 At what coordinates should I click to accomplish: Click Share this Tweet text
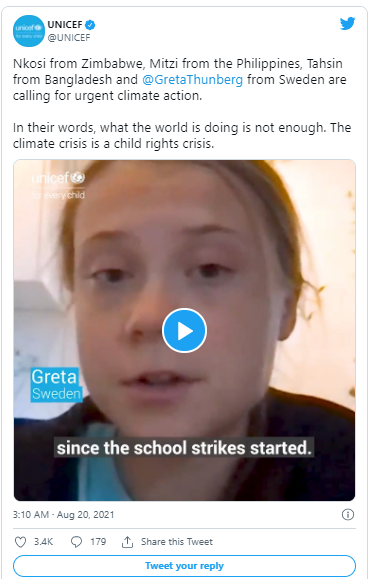pos(177,542)
